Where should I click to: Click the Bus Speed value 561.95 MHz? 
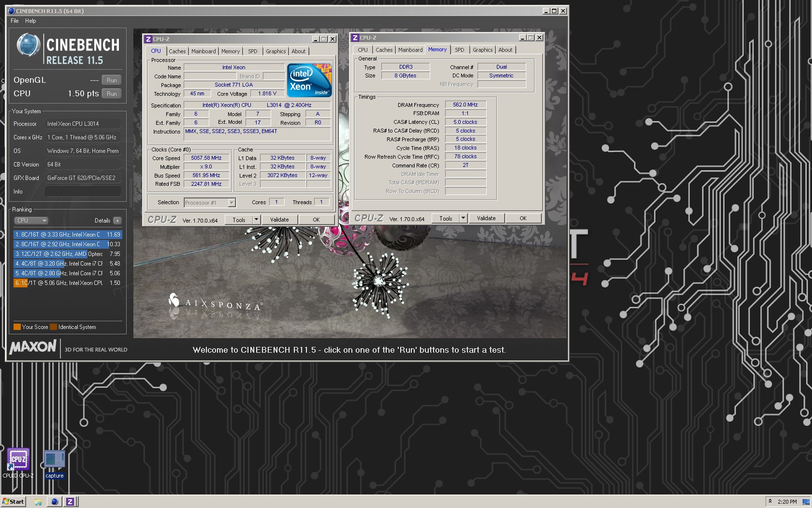pyautogui.click(x=206, y=176)
